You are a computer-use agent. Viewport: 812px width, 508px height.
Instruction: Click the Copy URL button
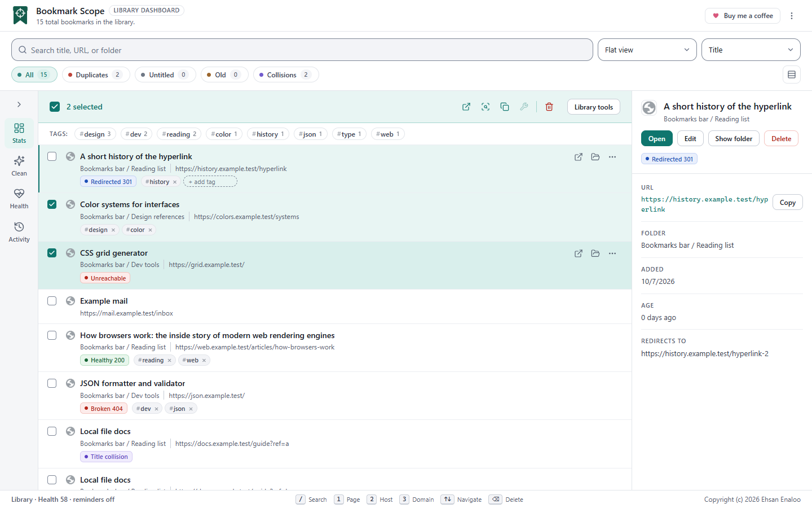(x=788, y=203)
